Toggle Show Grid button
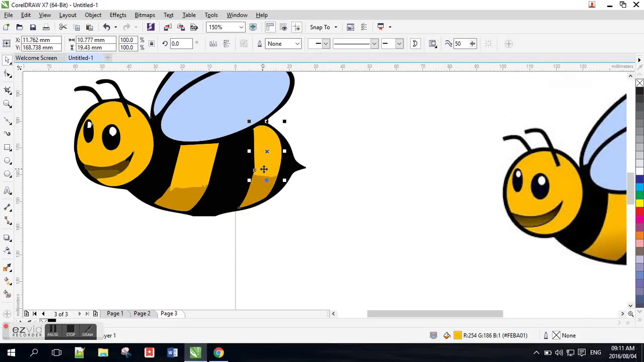 point(284,27)
